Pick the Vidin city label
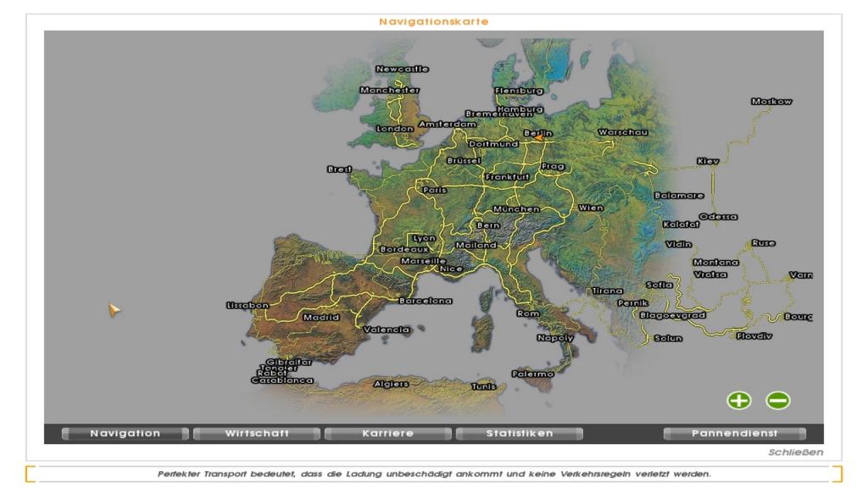The width and height of the screenshot is (868, 488). pos(679,245)
